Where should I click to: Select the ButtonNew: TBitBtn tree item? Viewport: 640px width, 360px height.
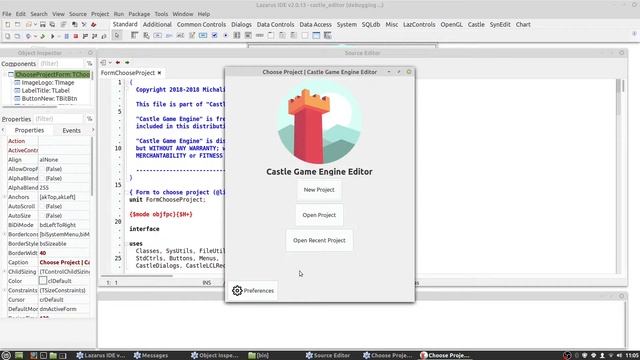tap(49, 98)
